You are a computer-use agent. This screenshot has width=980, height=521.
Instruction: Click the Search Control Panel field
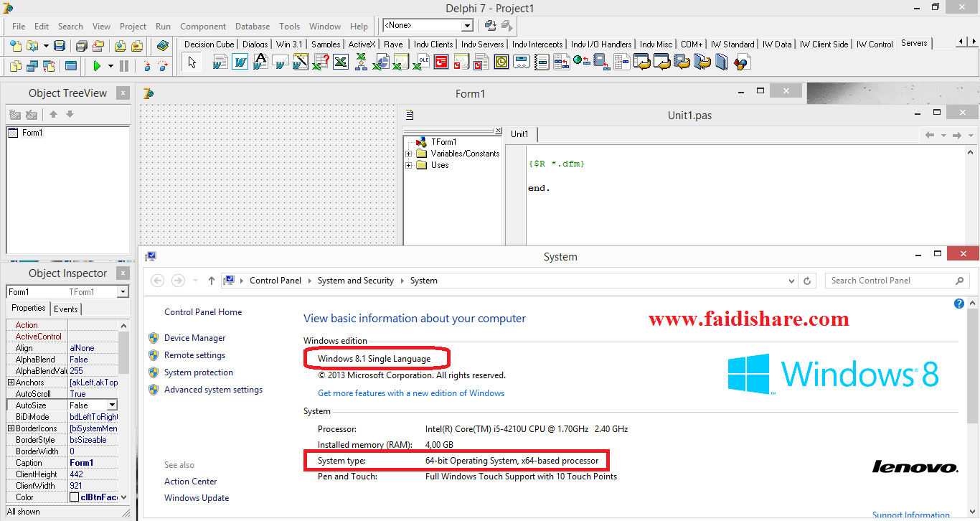click(x=897, y=281)
